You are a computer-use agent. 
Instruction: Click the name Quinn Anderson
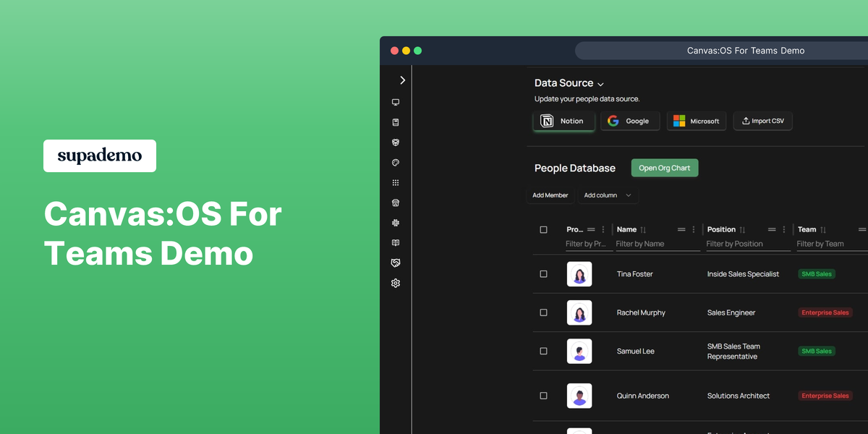point(643,396)
